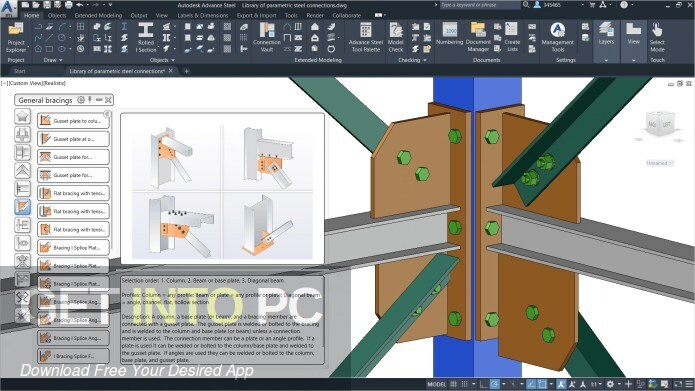Run the Model Check
This screenshot has width=695, height=391.
[395, 38]
